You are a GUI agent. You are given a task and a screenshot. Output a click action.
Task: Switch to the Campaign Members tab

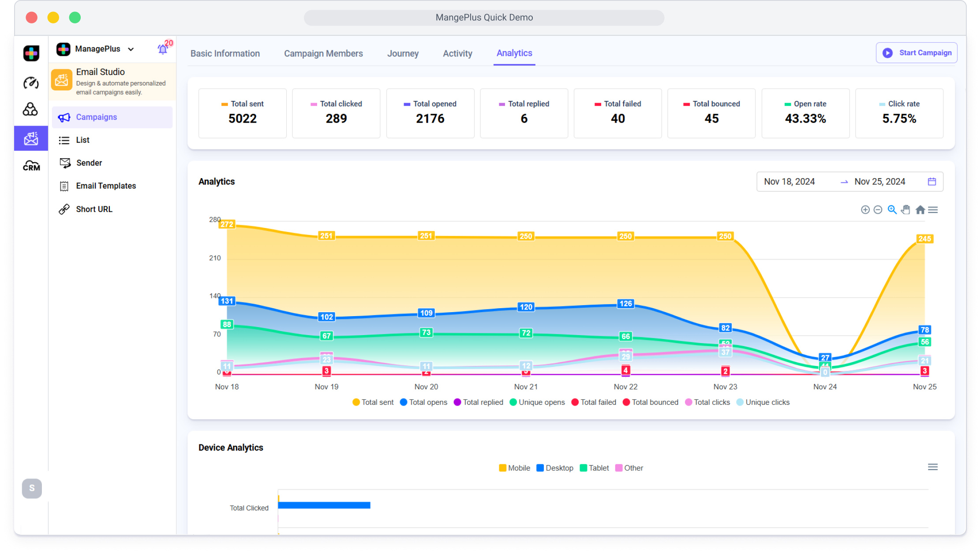[323, 53]
